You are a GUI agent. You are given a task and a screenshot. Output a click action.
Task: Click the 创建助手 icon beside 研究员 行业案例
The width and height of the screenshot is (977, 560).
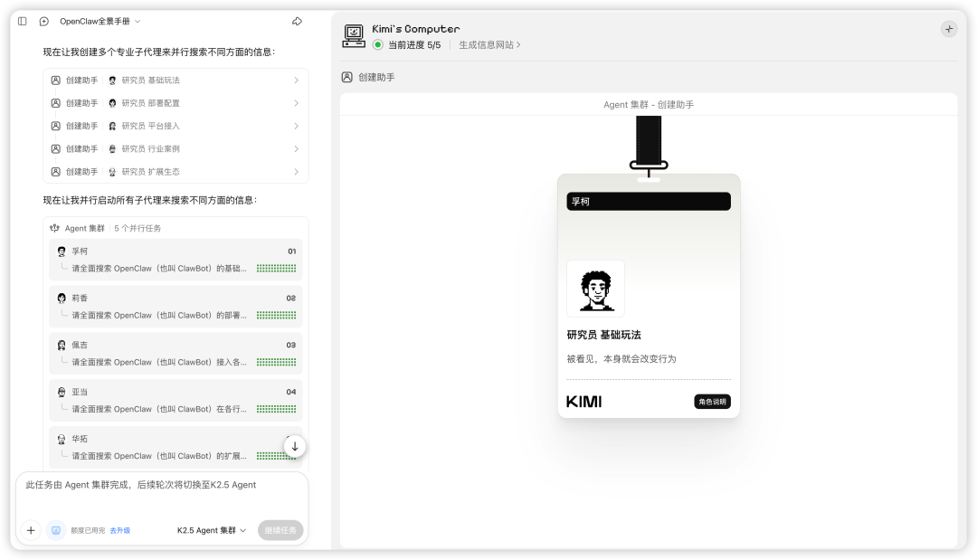[55, 149]
